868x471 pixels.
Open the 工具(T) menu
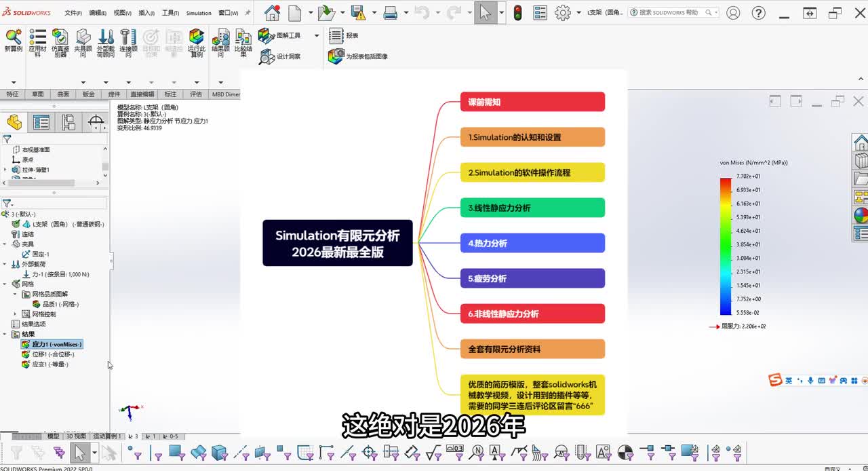coord(170,13)
